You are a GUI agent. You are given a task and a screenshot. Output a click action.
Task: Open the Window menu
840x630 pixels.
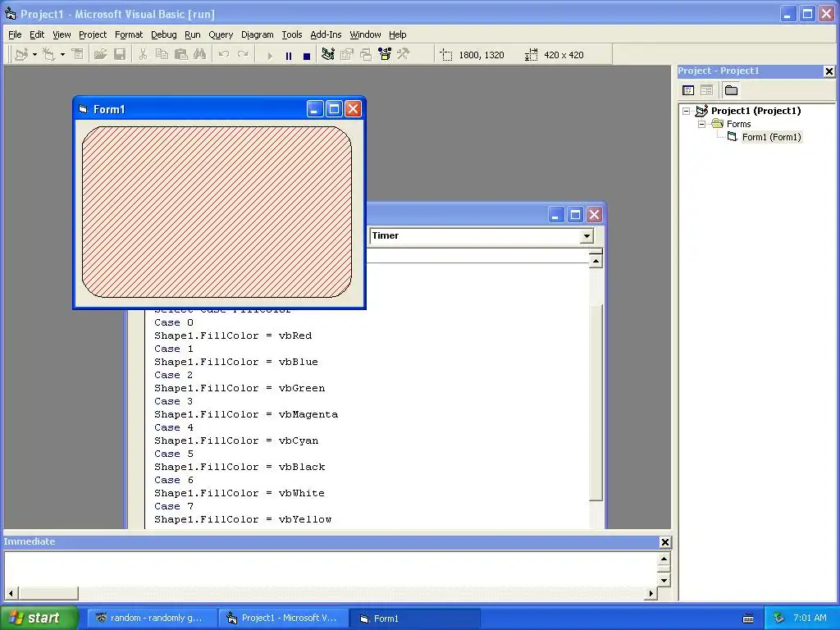pyautogui.click(x=365, y=34)
